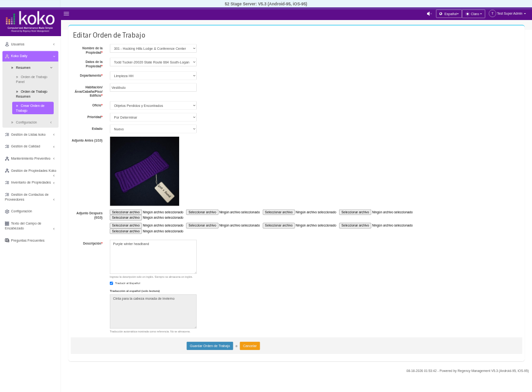Click the Spanish translation read-only text area

point(153,311)
